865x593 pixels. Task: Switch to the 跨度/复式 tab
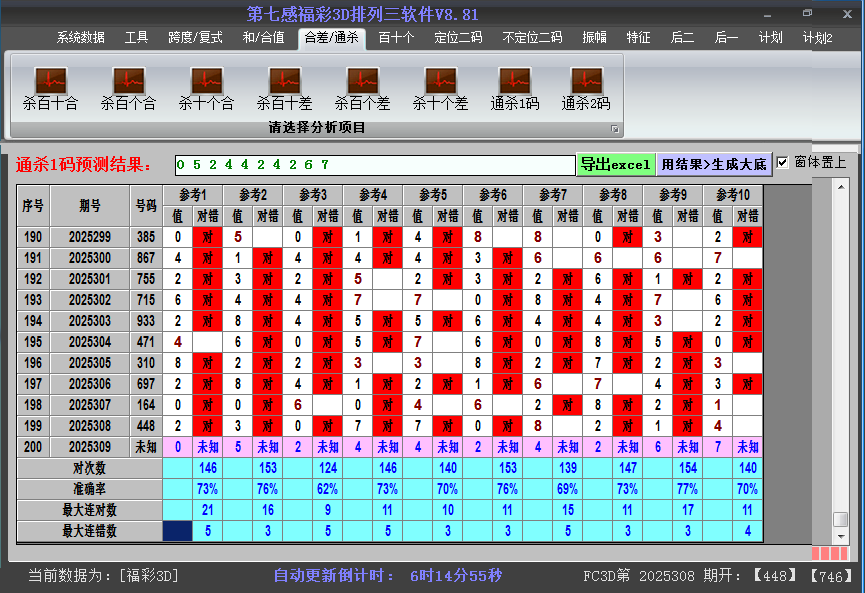click(x=195, y=38)
